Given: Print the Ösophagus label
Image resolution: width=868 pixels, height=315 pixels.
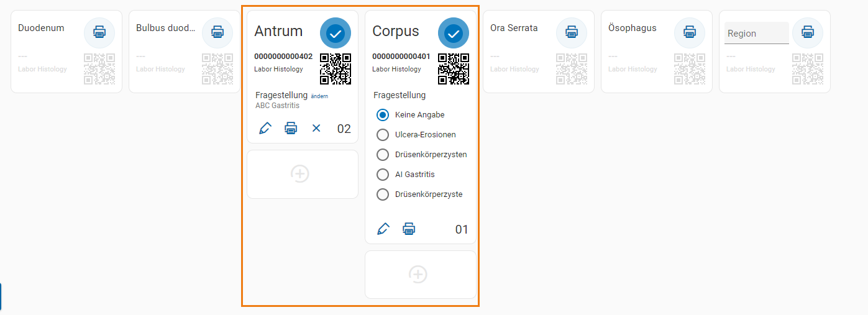Looking at the screenshot, I should 690,32.
